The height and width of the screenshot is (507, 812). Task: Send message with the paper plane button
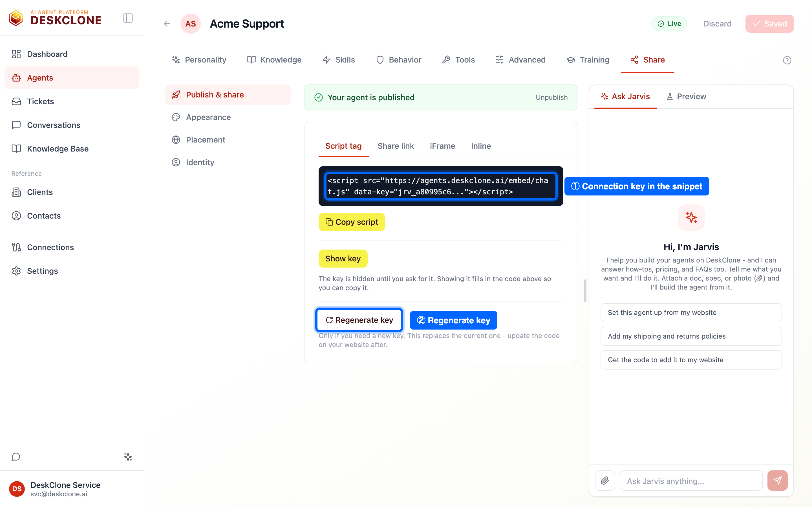[x=777, y=481]
